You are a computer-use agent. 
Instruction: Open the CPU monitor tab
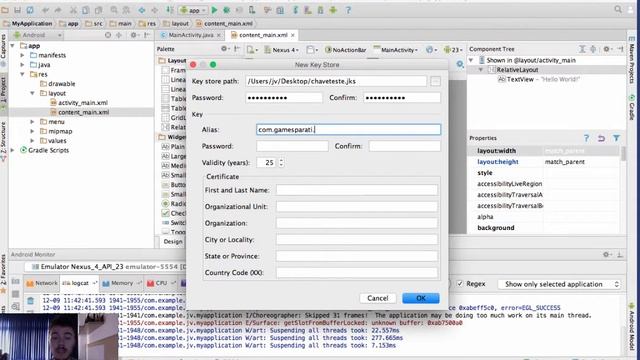point(160,283)
